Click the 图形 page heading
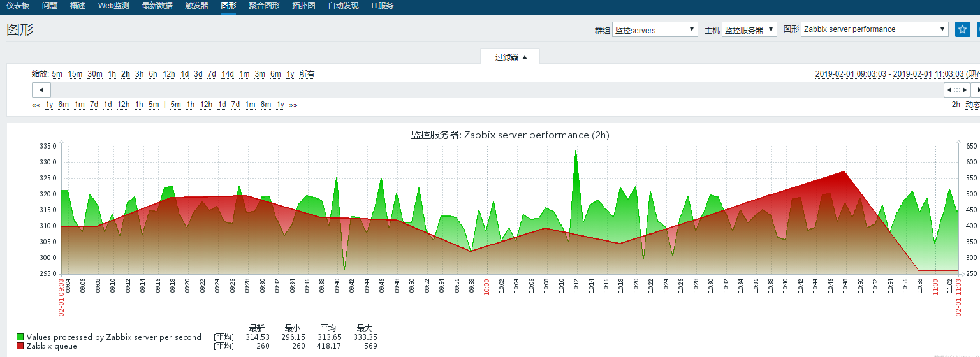 click(x=20, y=29)
